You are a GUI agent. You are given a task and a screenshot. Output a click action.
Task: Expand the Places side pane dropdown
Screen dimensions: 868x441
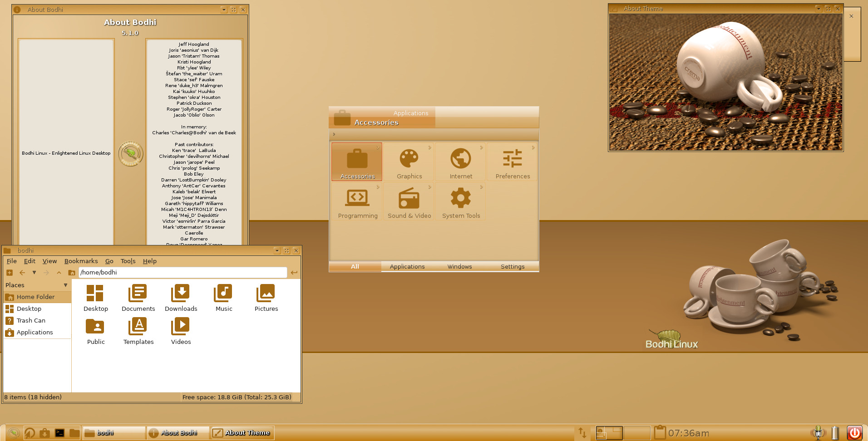(x=65, y=285)
